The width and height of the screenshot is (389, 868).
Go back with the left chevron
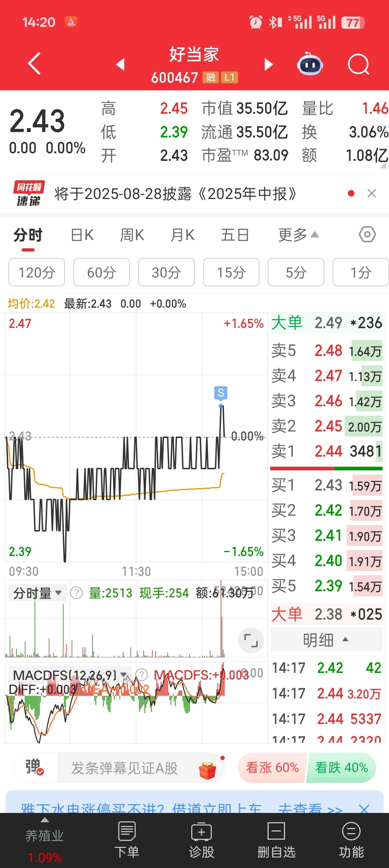click(x=34, y=64)
